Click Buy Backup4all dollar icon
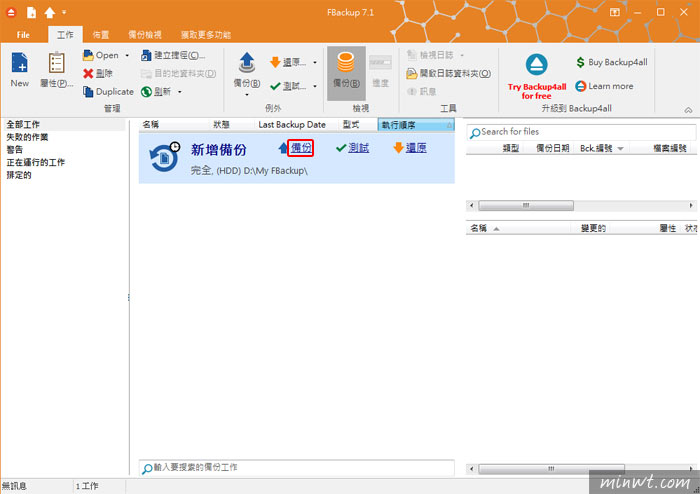Viewport: 700px width, 494px height. (580, 62)
